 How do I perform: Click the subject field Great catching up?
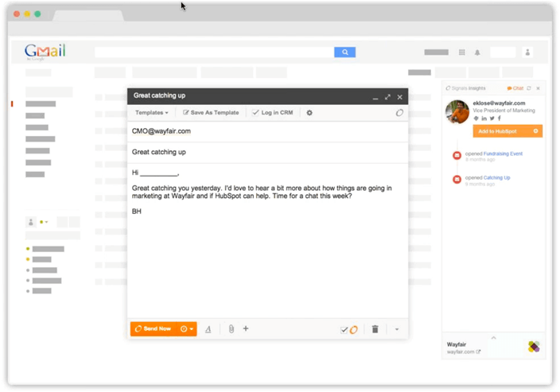[x=267, y=153]
